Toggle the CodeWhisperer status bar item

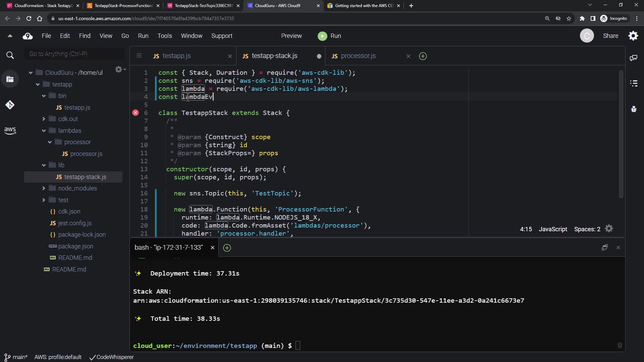point(111,357)
